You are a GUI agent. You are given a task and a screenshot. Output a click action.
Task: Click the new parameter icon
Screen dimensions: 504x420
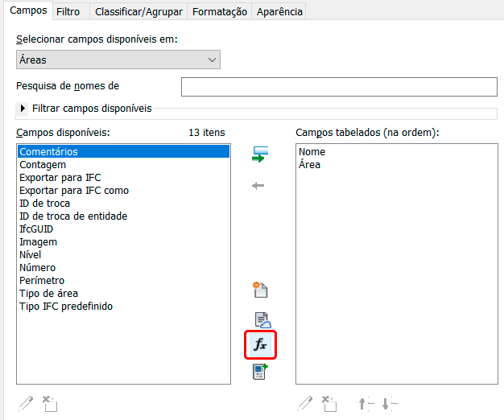[260, 290]
